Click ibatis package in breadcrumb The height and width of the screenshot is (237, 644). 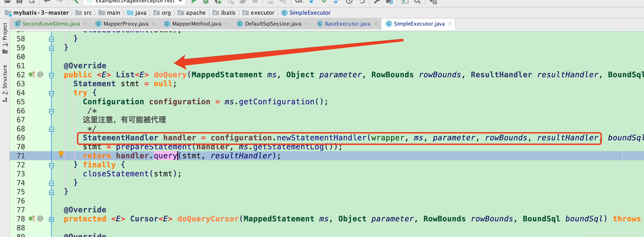point(224,13)
